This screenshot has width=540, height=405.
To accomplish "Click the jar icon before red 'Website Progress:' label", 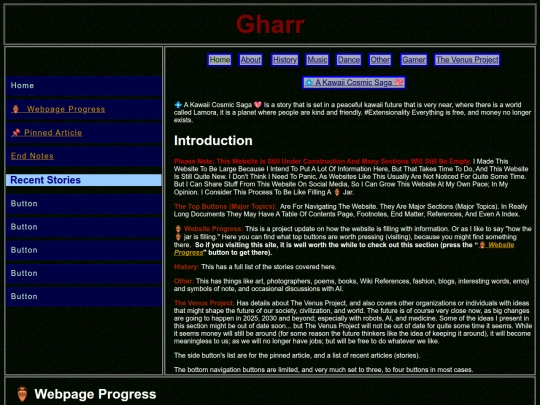I will tap(178, 229).
